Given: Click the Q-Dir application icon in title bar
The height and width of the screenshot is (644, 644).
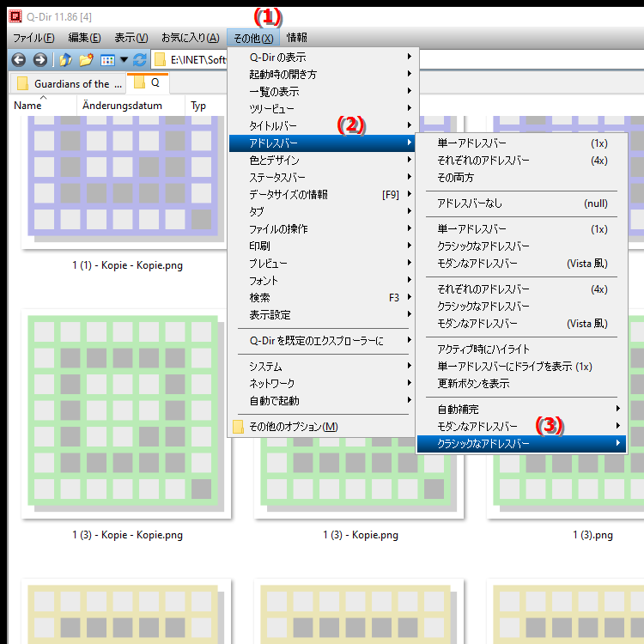Looking at the screenshot, I should (15, 16).
